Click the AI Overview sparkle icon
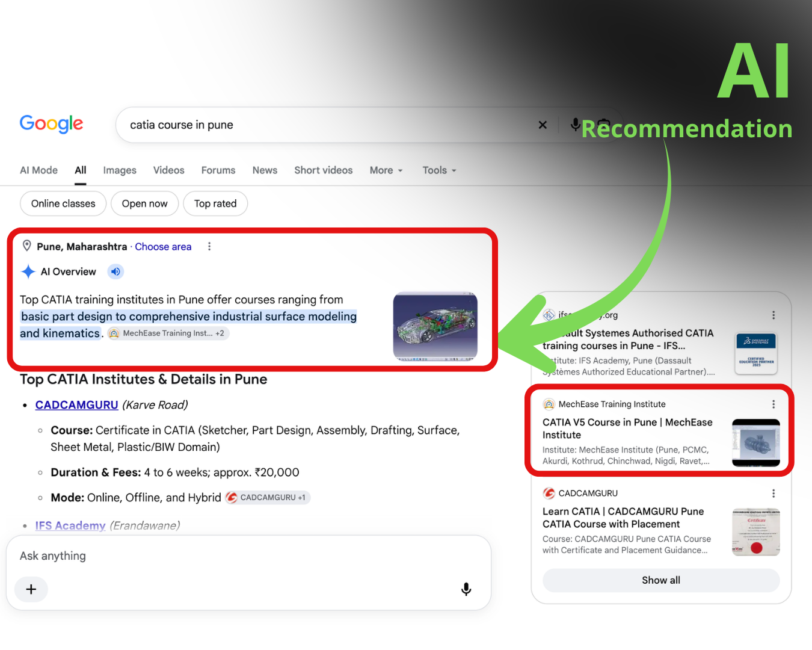The image size is (812, 650). (x=28, y=271)
